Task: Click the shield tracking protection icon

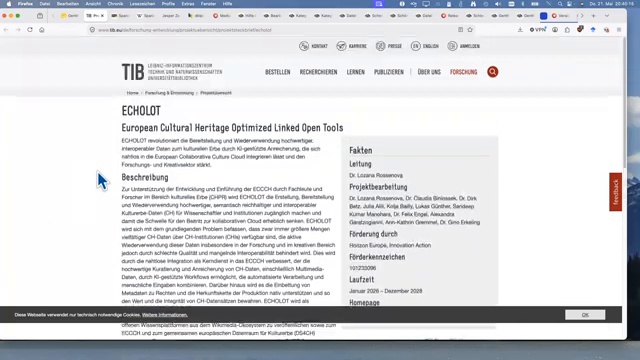Action: tap(92, 30)
